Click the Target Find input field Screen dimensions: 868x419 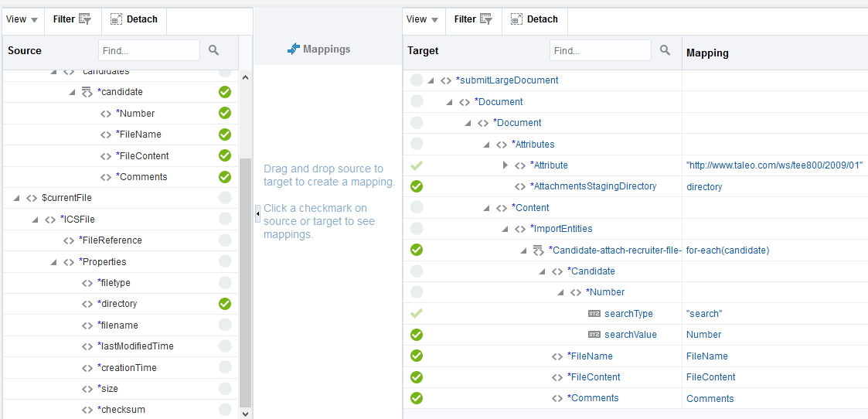coord(601,50)
